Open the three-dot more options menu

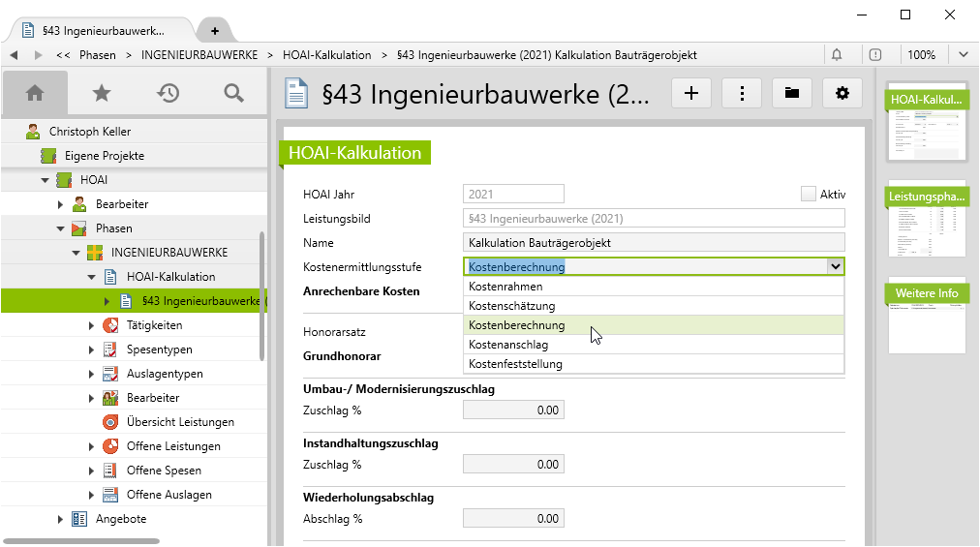[x=742, y=93]
